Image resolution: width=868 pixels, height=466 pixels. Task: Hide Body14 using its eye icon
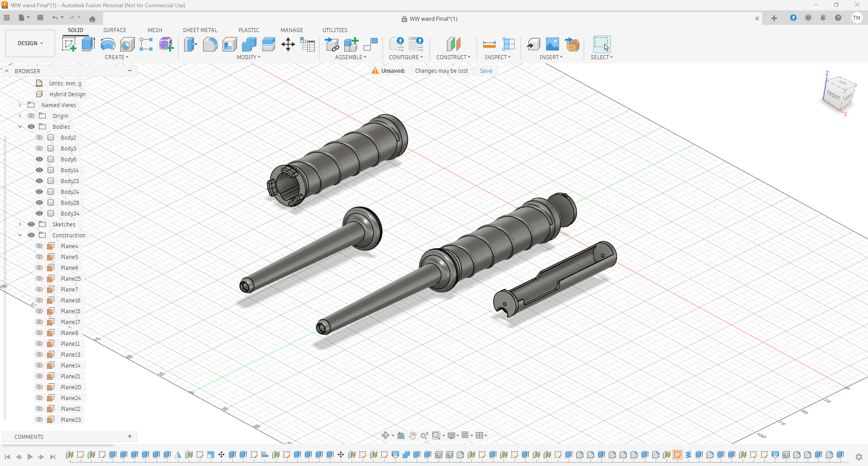pyautogui.click(x=39, y=170)
